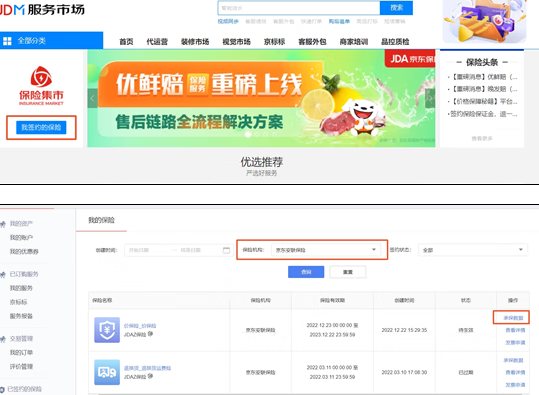This screenshot has height=395, width=539.
Task: Click the 我的资产 sidebar section icon
Action: (x=3, y=224)
